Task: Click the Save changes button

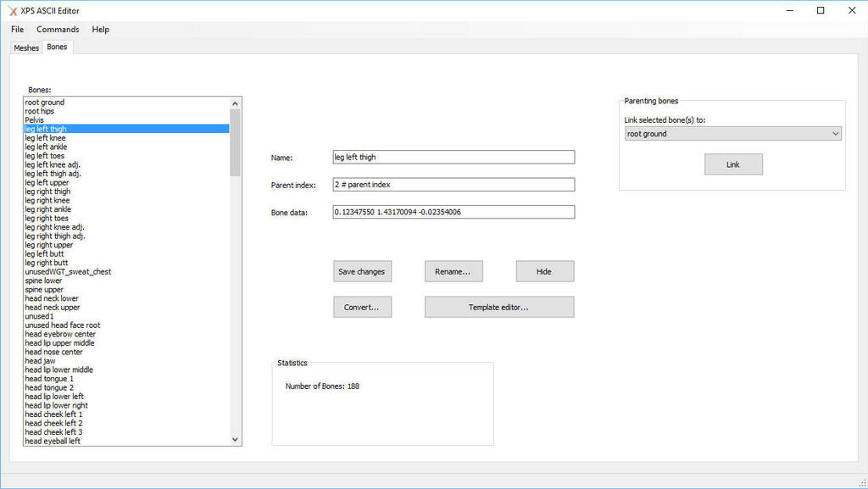Action: pyautogui.click(x=362, y=271)
